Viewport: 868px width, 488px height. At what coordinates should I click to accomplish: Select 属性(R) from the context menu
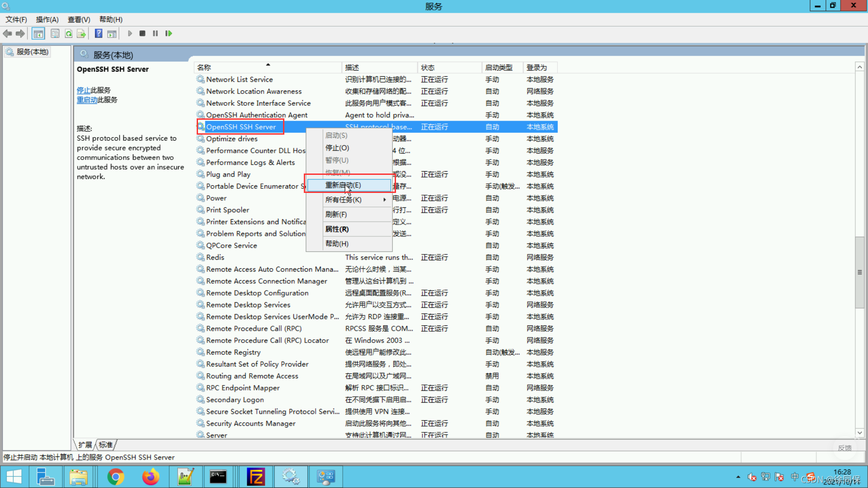(336, 229)
